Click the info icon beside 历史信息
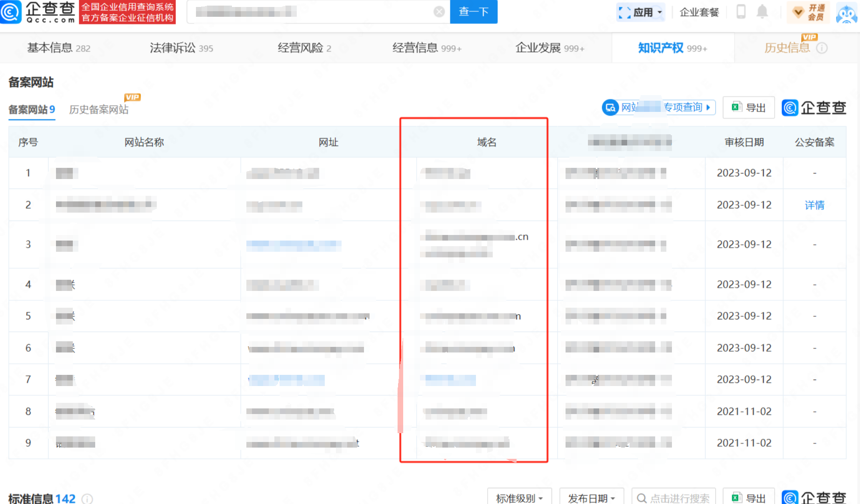The image size is (860, 504). [822, 48]
